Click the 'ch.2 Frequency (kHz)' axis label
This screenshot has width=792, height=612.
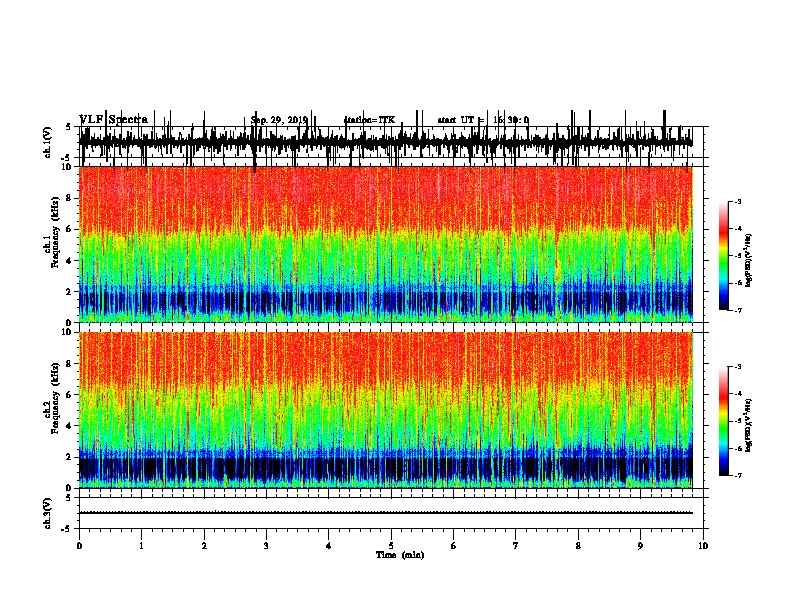coord(51,398)
